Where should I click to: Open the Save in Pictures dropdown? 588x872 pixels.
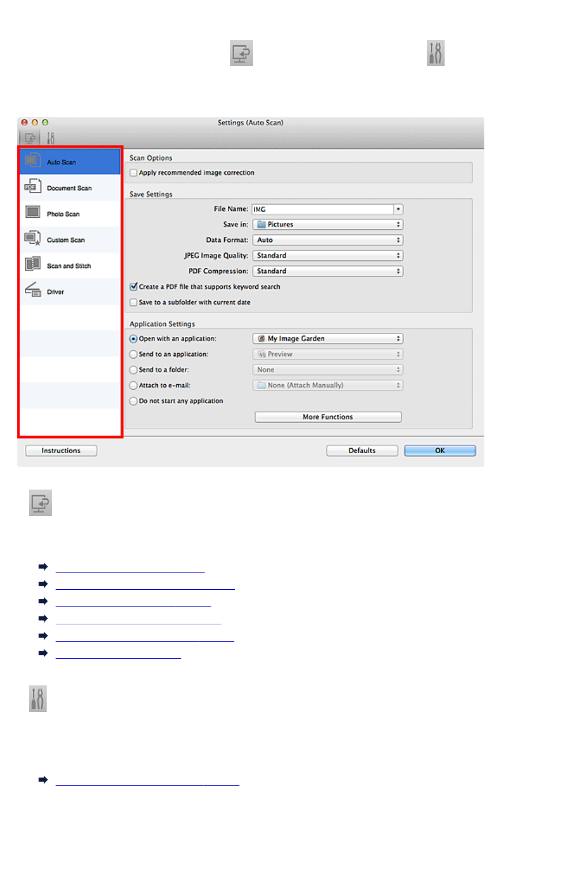(328, 225)
